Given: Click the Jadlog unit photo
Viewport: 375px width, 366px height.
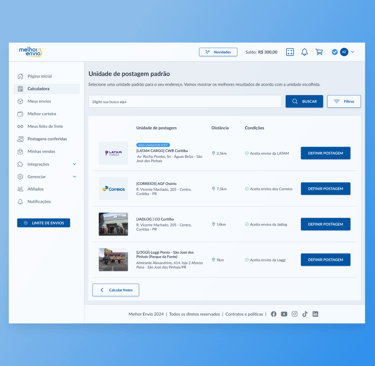Looking at the screenshot, I should (x=113, y=224).
